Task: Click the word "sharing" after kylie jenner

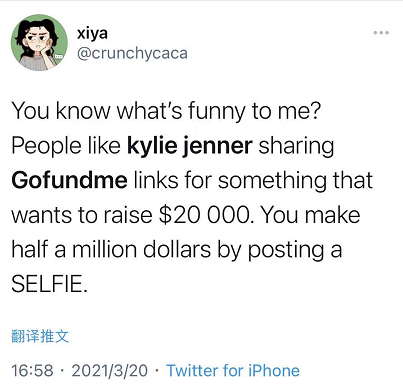Action: pos(296,146)
